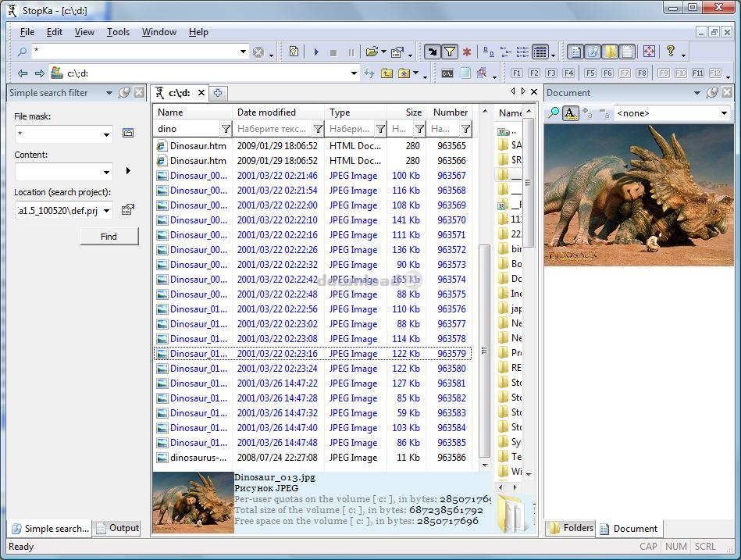This screenshot has height=560, width=741.
Task: Click the file list vertical scrollbar
Action: pyautogui.click(x=484, y=351)
